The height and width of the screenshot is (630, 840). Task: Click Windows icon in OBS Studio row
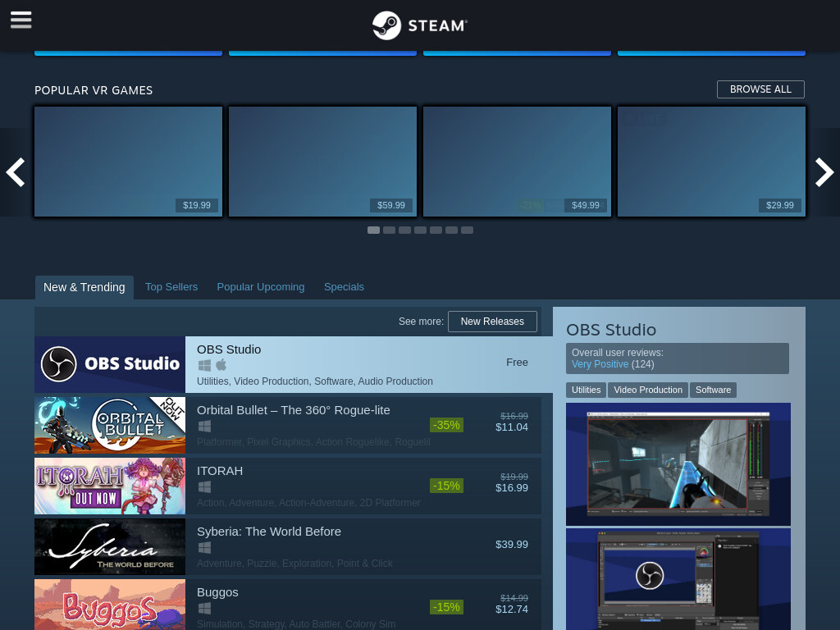pos(204,365)
